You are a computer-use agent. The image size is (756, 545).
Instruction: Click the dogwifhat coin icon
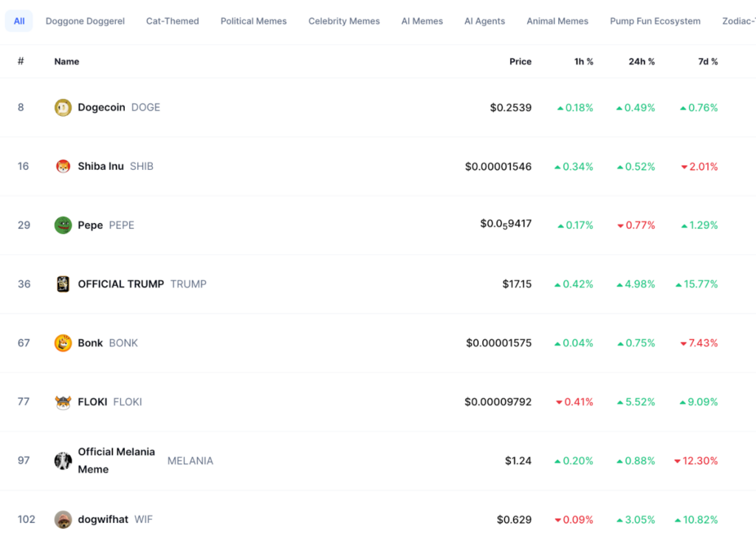tap(63, 520)
